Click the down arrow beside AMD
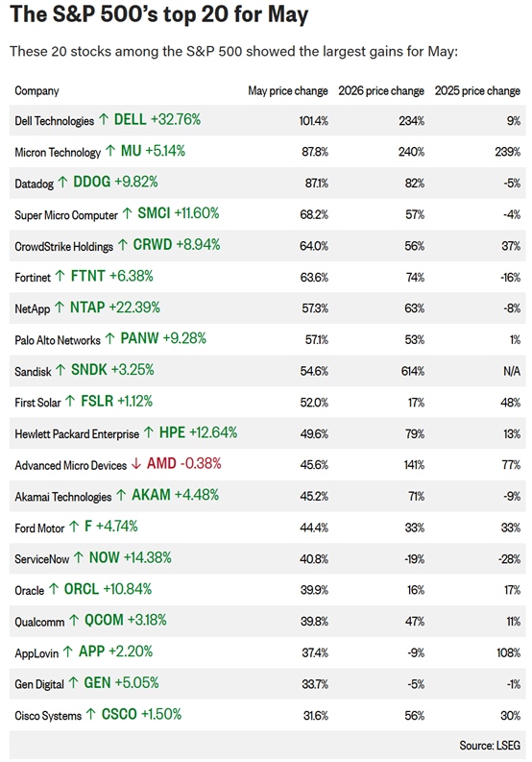This screenshot has height=762, width=532. click(x=136, y=464)
